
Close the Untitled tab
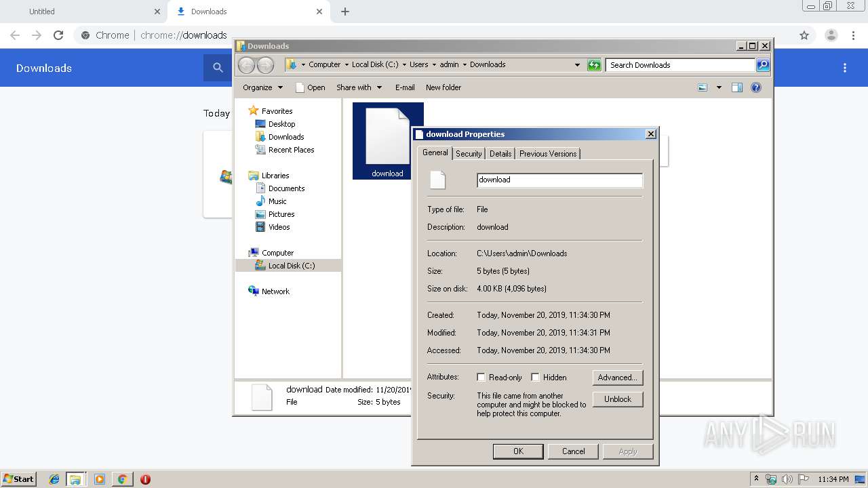pos(157,12)
